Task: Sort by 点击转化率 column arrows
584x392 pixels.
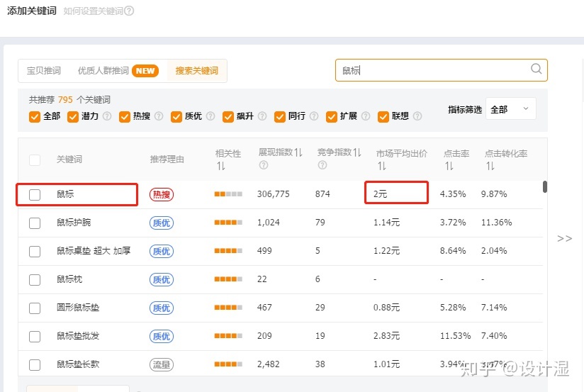Action: [490, 166]
